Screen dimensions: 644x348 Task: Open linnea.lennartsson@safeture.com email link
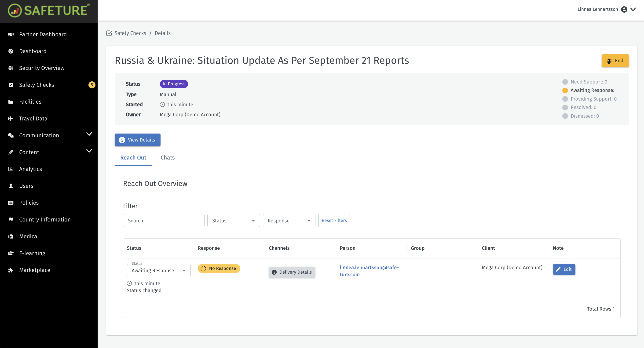point(369,271)
